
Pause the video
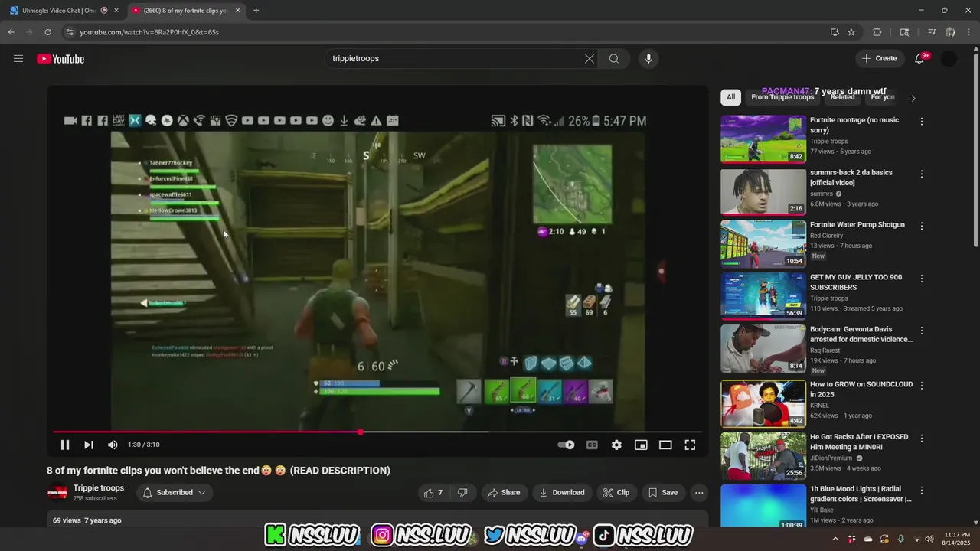(65, 445)
